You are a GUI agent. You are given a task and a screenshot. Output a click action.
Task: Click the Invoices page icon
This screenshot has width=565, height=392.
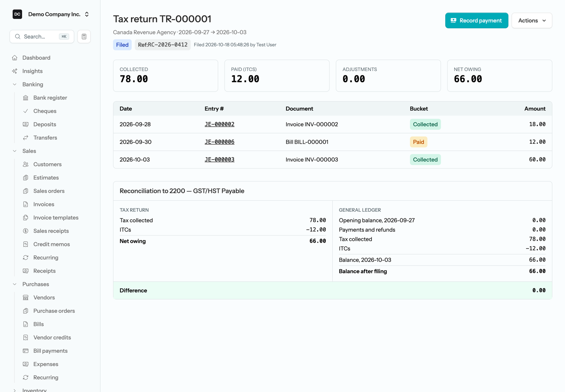click(26, 204)
